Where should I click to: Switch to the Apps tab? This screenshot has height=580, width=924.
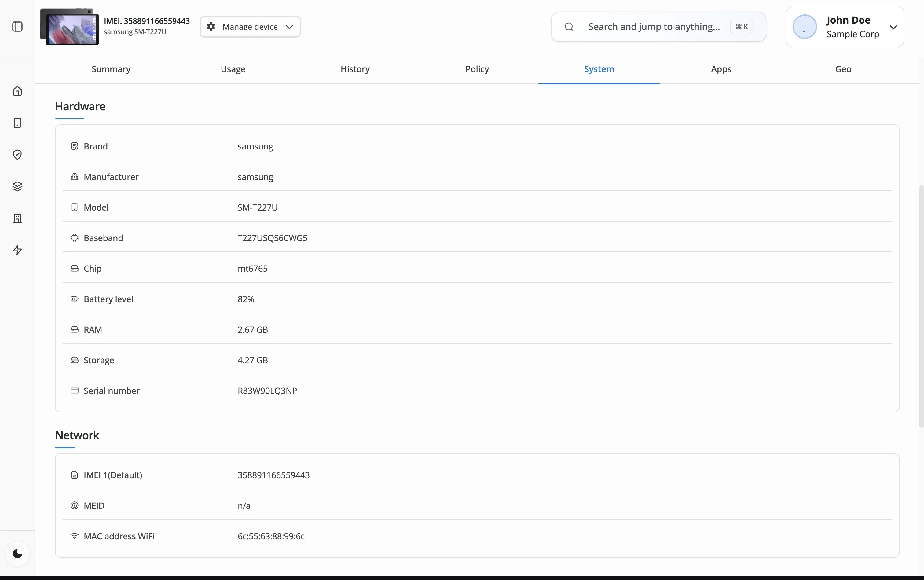pyautogui.click(x=721, y=69)
